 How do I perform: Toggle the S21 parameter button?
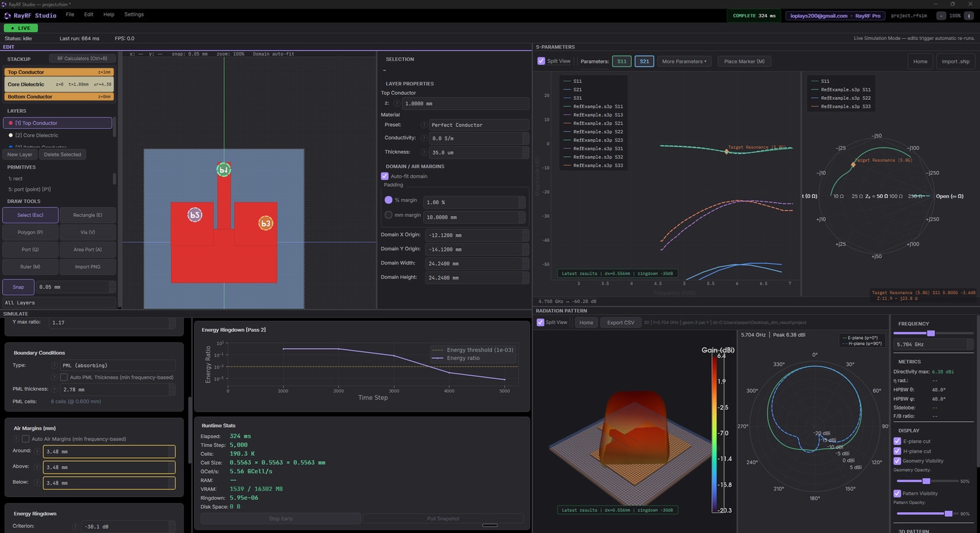[x=644, y=61]
